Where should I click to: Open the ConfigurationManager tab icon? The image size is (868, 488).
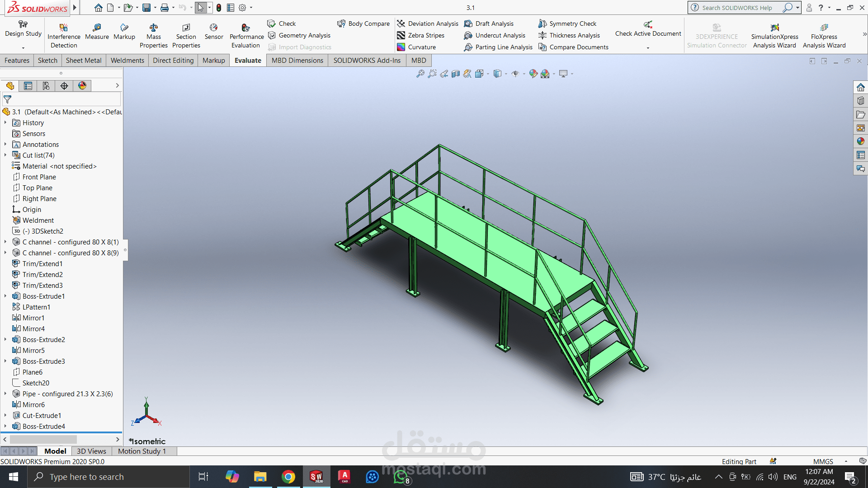[46, 86]
